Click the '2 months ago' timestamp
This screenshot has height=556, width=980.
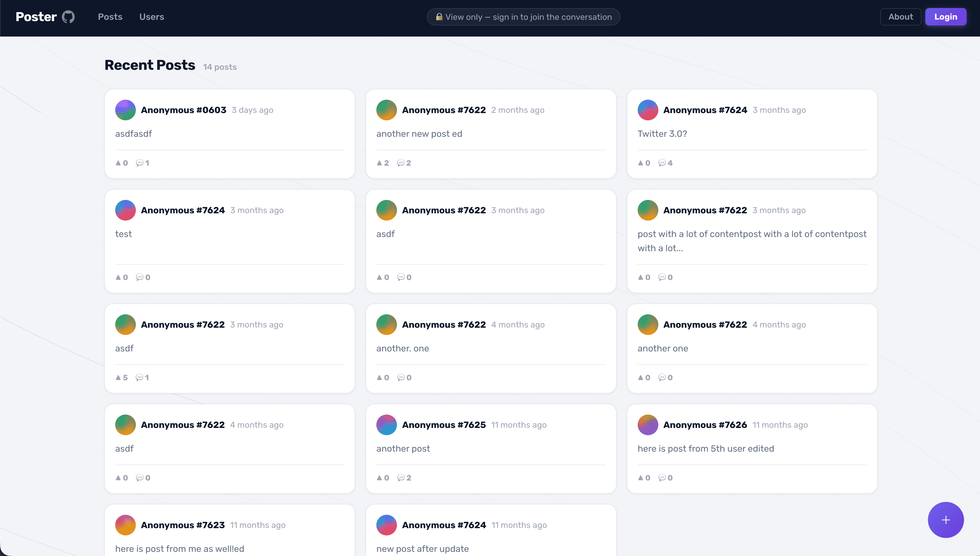(518, 110)
